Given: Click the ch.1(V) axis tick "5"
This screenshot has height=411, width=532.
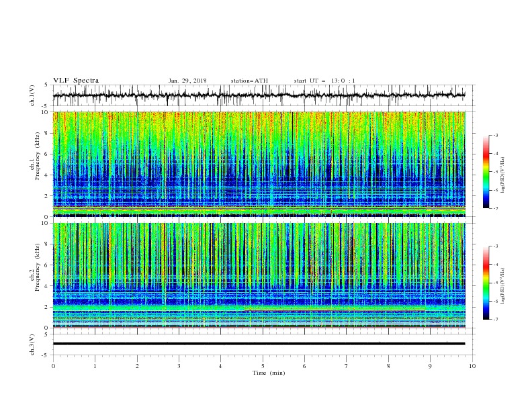Looking at the screenshot, I should coord(46,85).
